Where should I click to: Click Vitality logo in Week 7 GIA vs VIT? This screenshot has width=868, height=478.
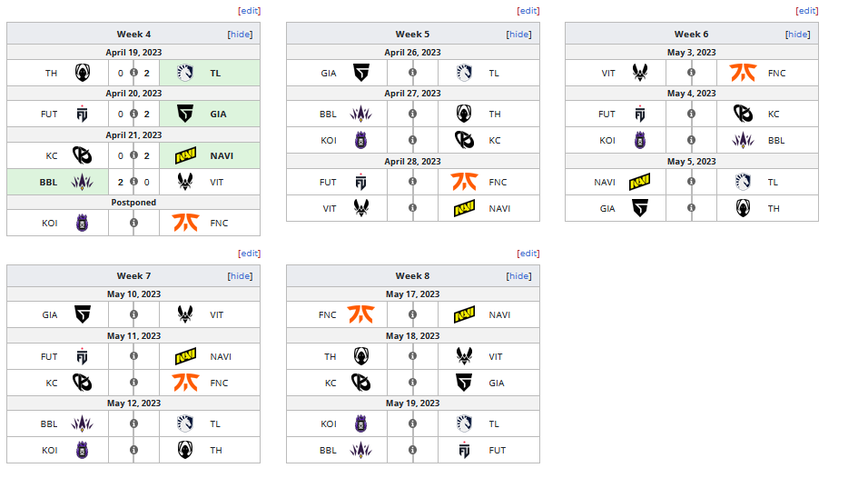coord(185,314)
